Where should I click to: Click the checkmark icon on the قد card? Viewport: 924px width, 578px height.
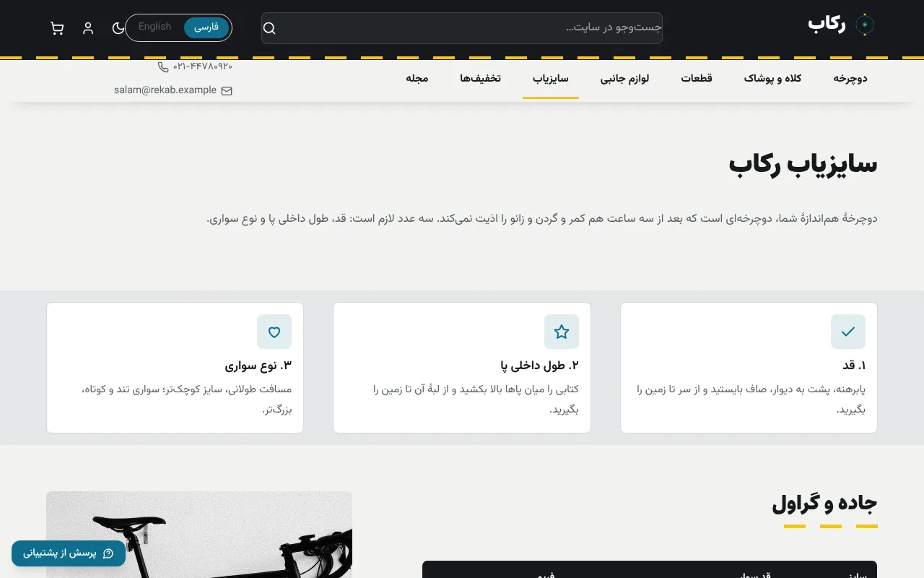click(848, 332)
